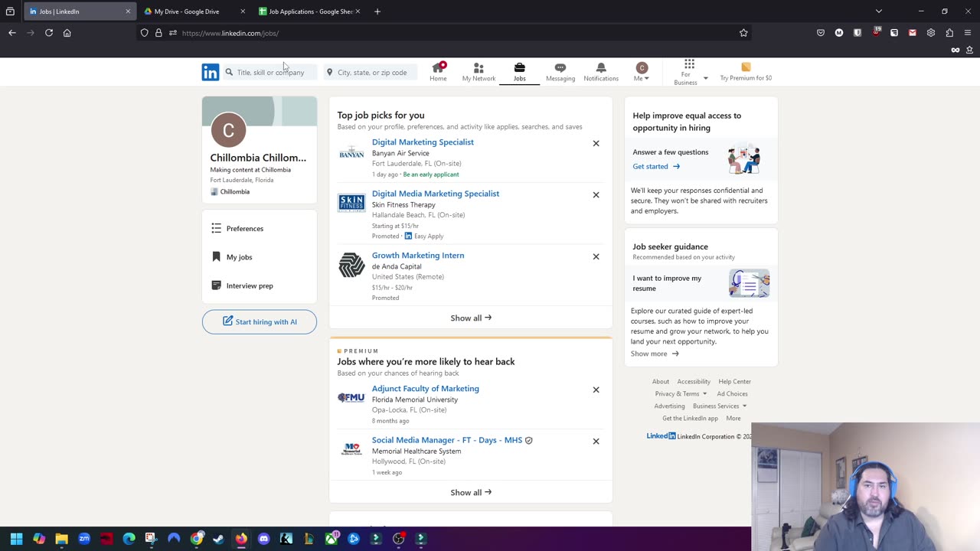Image resolution: width=980 pixels, height=551 pixels.
Task: Bookmark this page with the star icon
Action: pos(743,33)
